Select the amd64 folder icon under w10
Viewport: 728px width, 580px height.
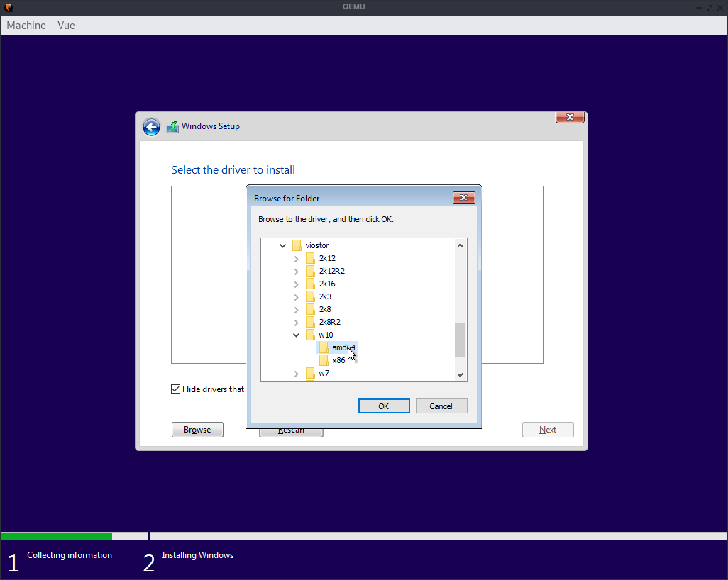coord(324,347)
